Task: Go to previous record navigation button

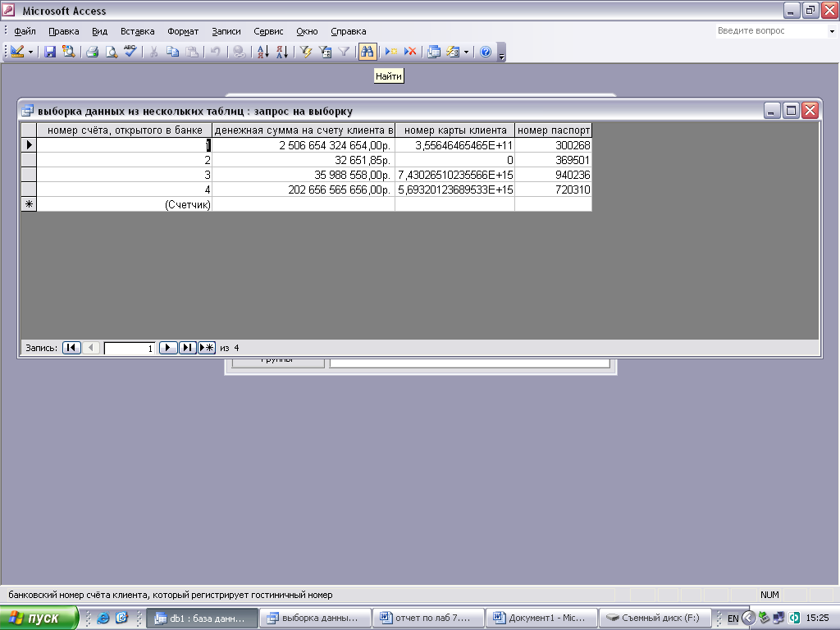Action: (x=91, y=348)
